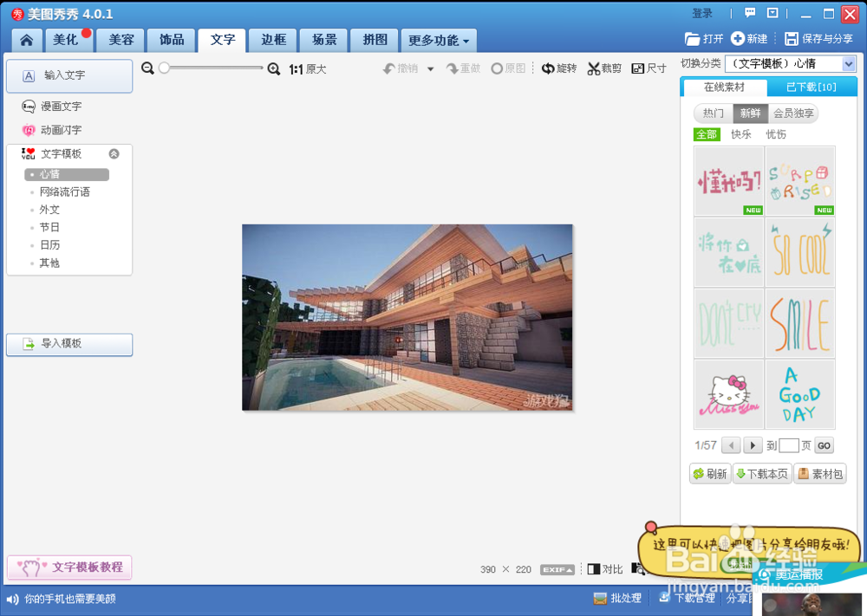Click the 打开 folder icon
The height and width of the screenshot is (616, 867).
pyautogui.click(x=692, y=39)
